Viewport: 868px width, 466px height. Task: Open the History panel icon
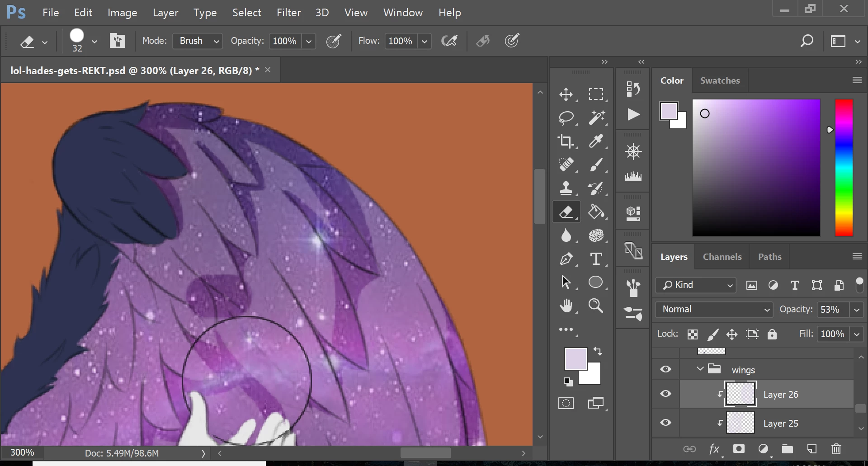pos(633,89)
